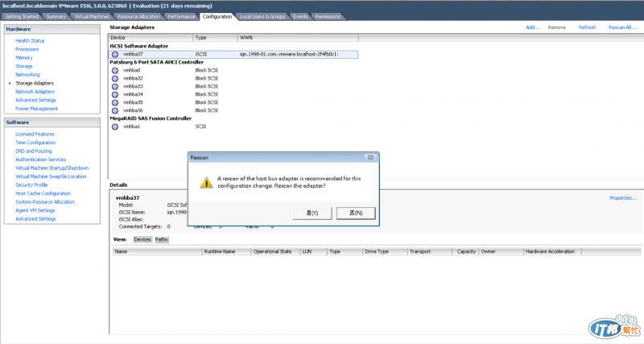Open Processors in Hardware panel
This screenshot has width=644, height=344.
tap(27, 49)
